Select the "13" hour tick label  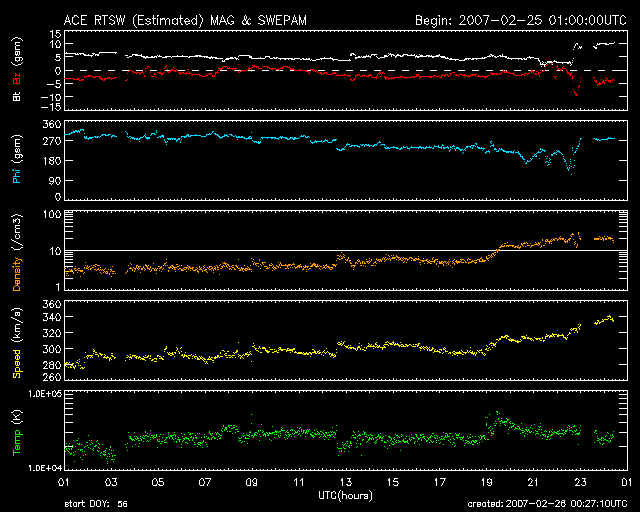coord(346,482)
